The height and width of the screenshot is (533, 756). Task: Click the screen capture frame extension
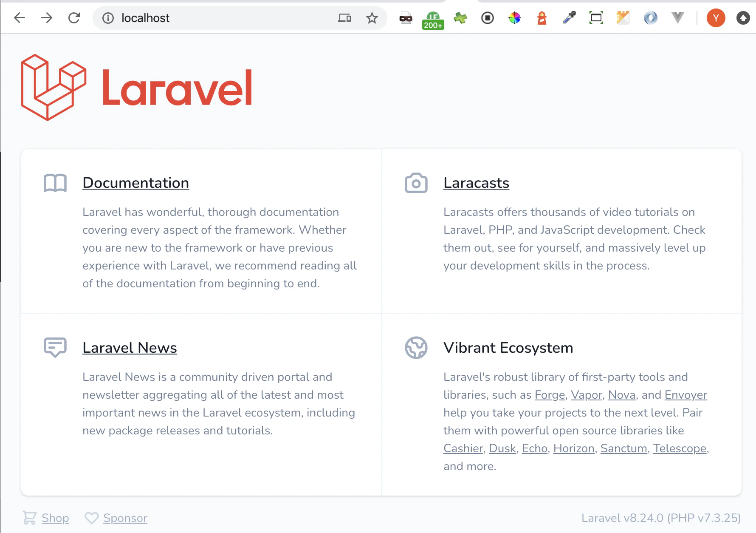click(x=596, y=18)
